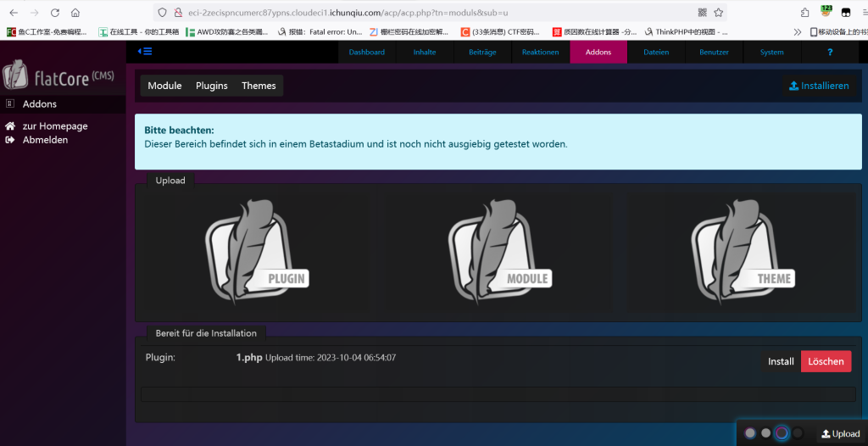The width and height of the screenshot is (868, 446).
Task: Select the first light theme circle
Action: (x=750, y=433)
